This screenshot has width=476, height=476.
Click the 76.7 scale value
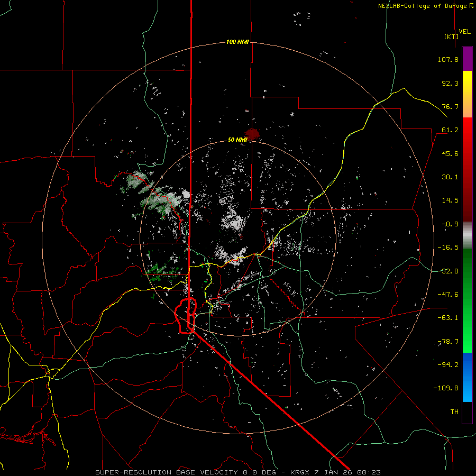click(450, 106)
